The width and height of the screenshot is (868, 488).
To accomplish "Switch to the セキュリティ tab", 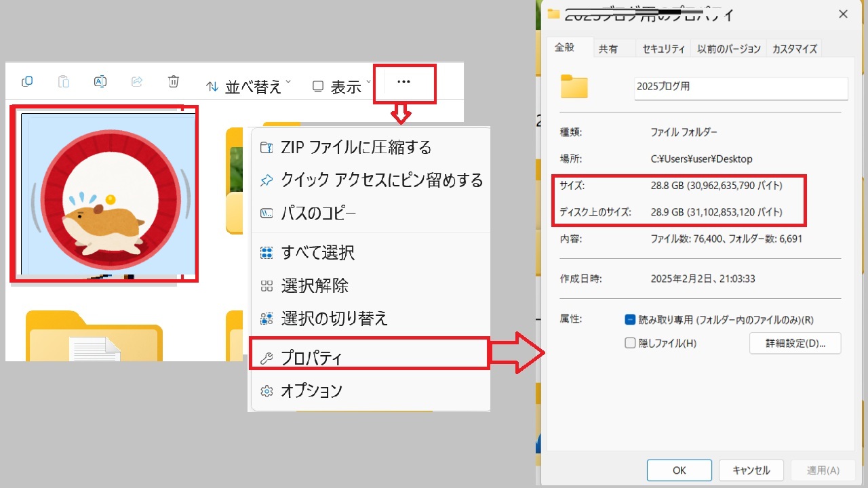I will click(663, 49).
